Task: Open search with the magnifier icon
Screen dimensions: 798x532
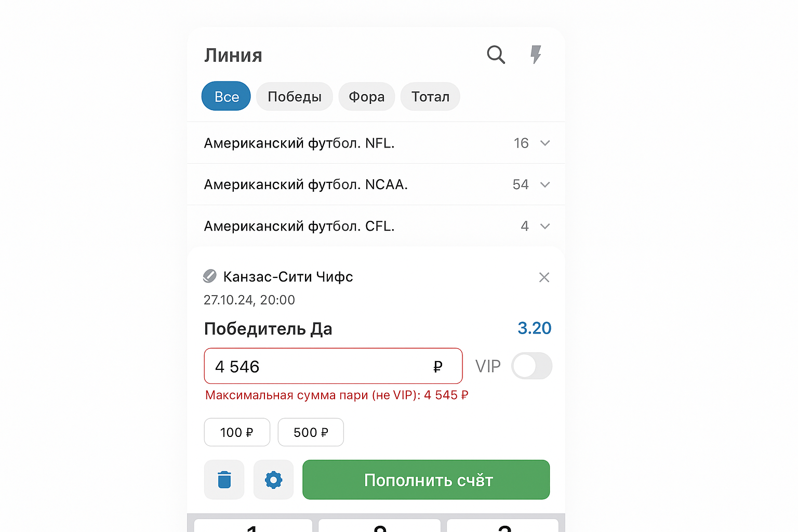Action: pos(496,55)
